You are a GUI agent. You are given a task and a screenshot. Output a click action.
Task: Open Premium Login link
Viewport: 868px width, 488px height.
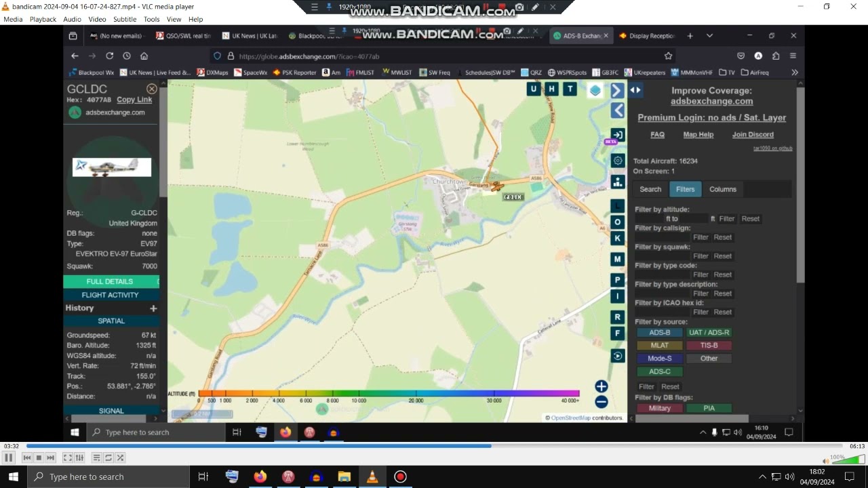(712, 117)
